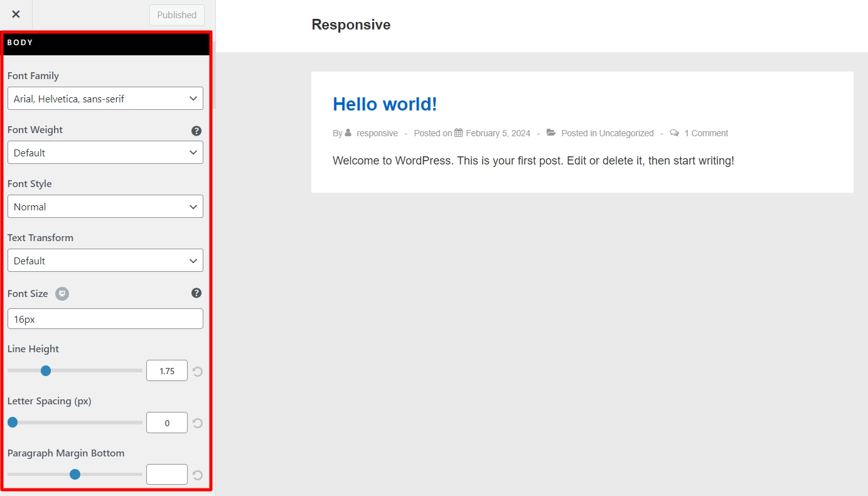Click the Paragraph Margin Bottom slider handle
The width and height of the screenshot is (868, 496).
pyautogui.click(x=75, y=475)
